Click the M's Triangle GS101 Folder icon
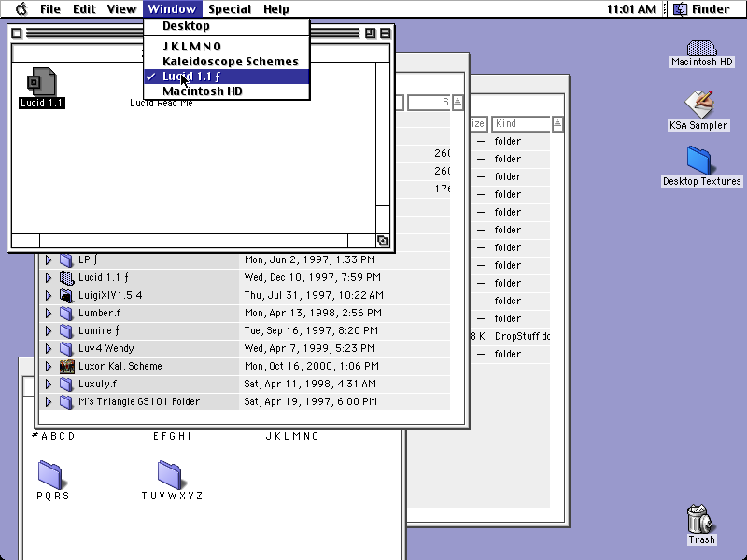 [x=66, y=402]
